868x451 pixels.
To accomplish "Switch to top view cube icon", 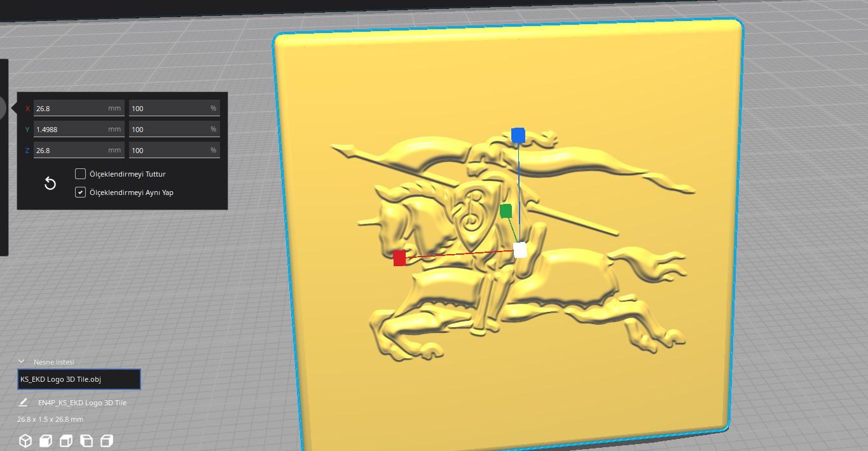I will (x=66, y=441).
